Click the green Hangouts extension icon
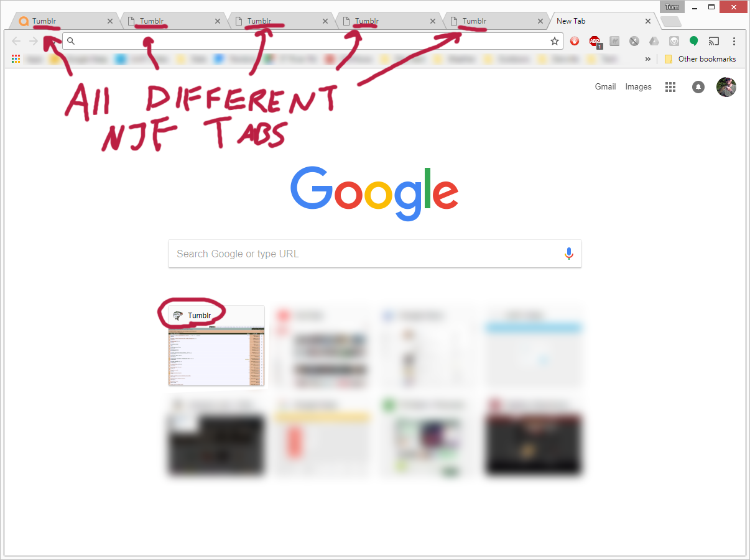Viewport: 750px width, 560px height. [694, 42]
